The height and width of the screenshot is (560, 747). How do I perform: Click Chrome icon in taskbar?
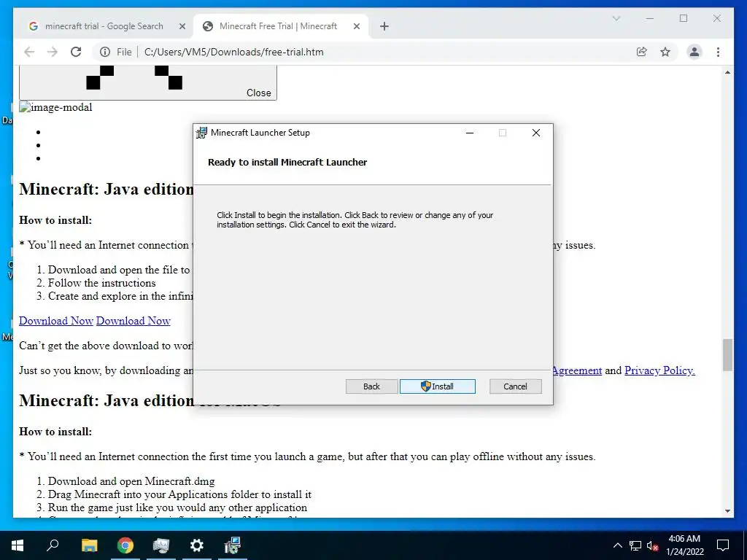tap(125, 545)
